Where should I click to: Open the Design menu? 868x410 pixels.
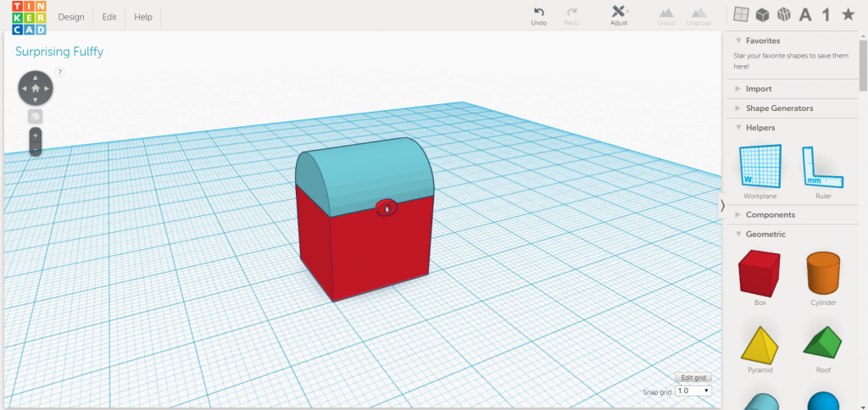pos(71,17)
